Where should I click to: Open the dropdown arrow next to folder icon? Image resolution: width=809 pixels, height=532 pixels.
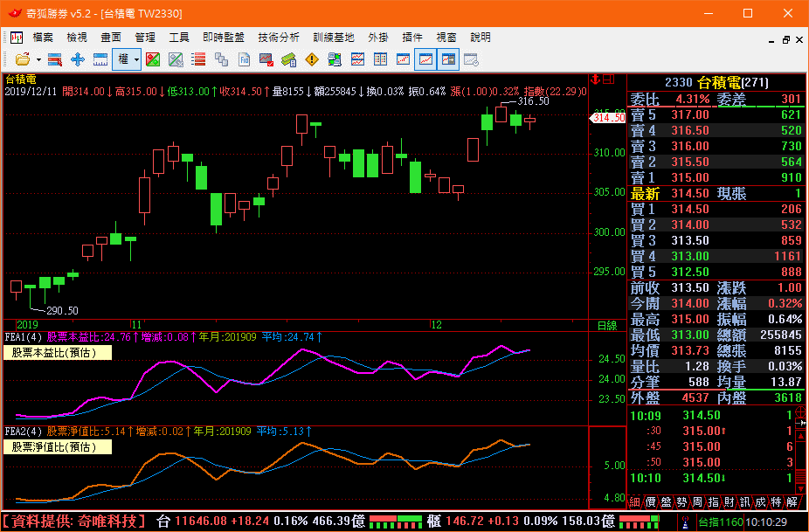[38, 60]
